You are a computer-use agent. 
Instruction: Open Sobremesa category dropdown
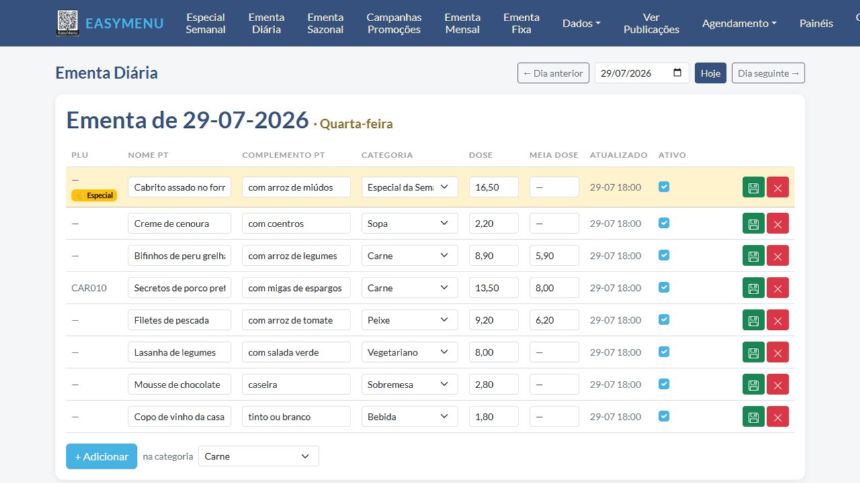click(409, 385)
